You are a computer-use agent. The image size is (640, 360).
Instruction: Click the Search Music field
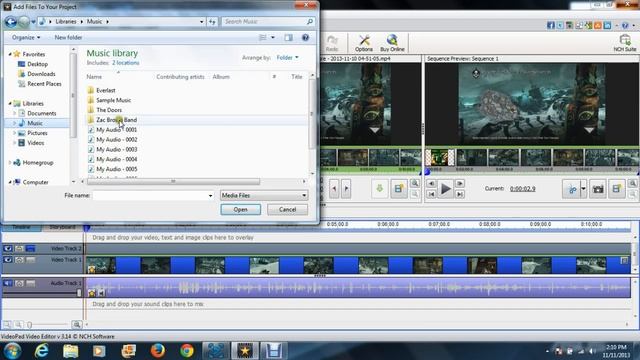(267, 22)
